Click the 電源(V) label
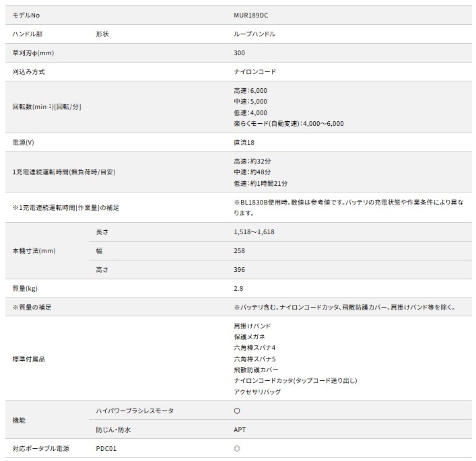476x461 pixels. click(23, 142)
